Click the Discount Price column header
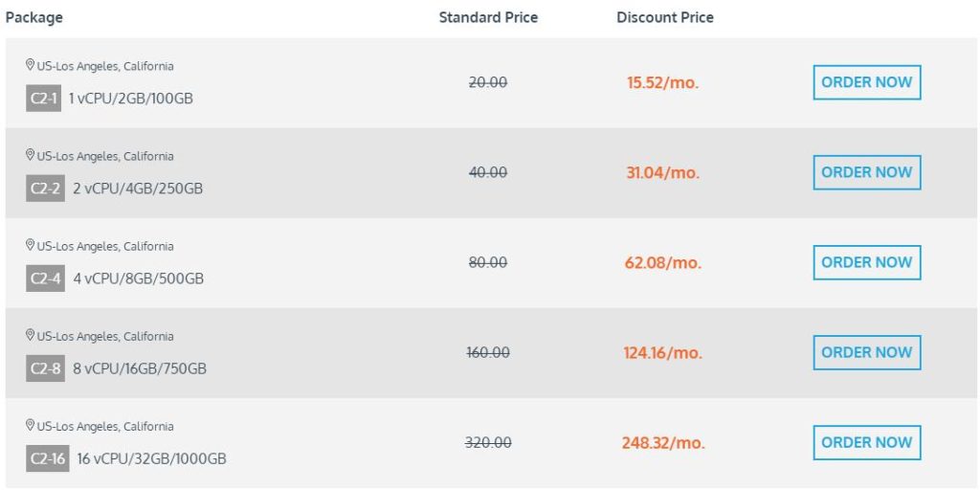 (665, 17)
